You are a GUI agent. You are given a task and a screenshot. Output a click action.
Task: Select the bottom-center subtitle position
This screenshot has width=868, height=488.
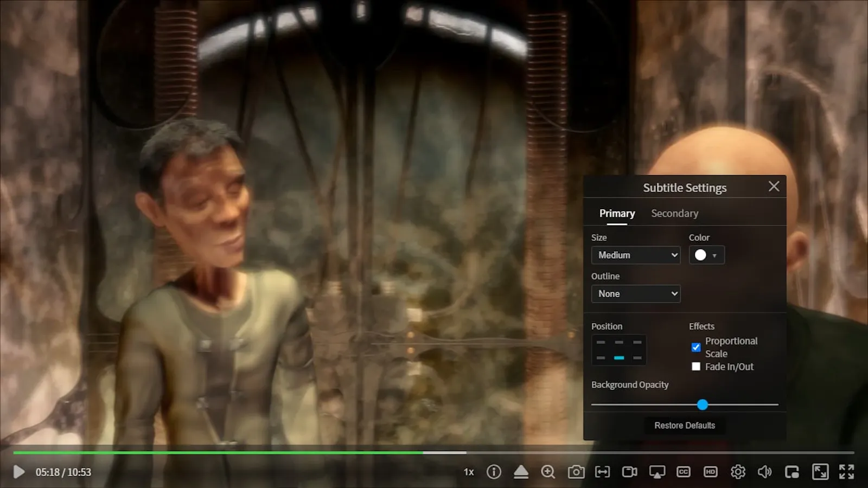[619, 358]
